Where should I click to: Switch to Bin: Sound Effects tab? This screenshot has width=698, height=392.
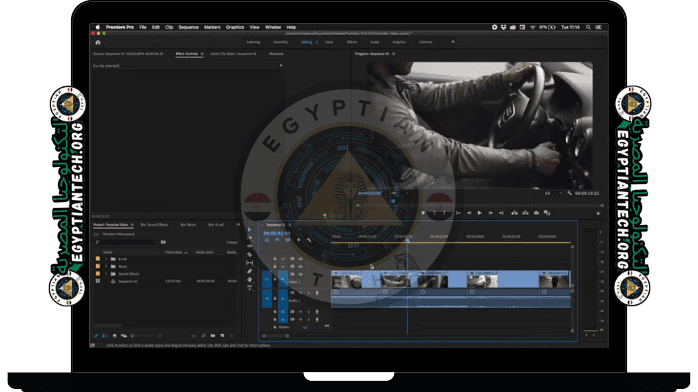click(x=154, y=225)
